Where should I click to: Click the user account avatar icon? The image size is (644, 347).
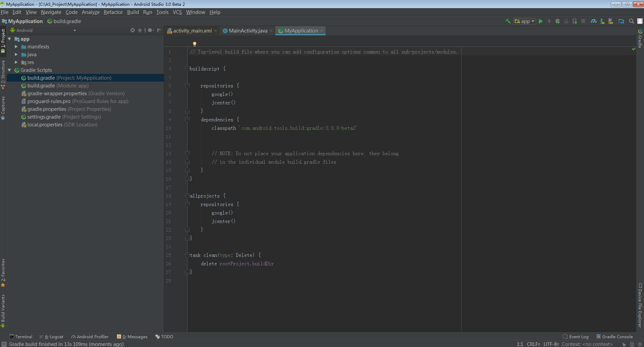pyautogui.click(x=640, y=21)
